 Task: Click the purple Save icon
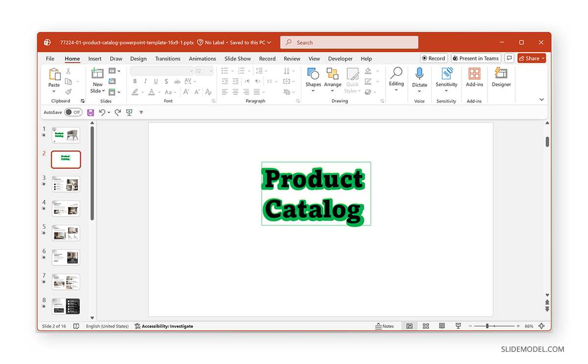(x=91, y=112)
